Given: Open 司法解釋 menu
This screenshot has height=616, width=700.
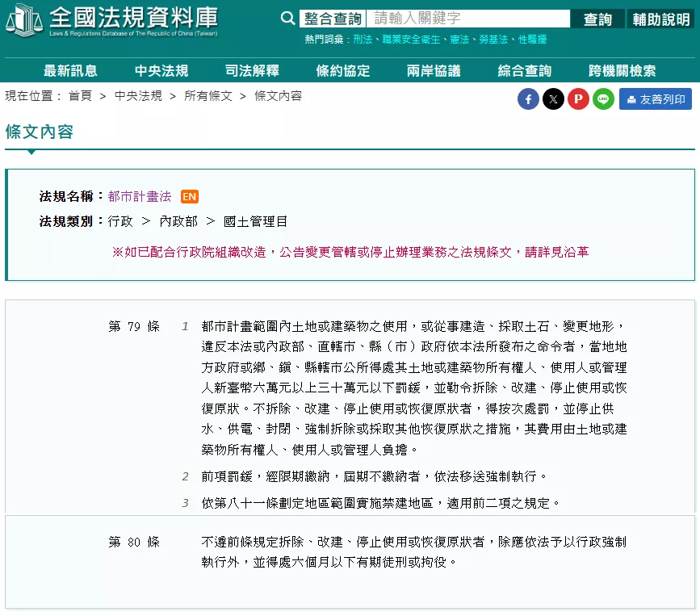Looking at the screenshot, I should pyautogui.click(x=252, y=70).
